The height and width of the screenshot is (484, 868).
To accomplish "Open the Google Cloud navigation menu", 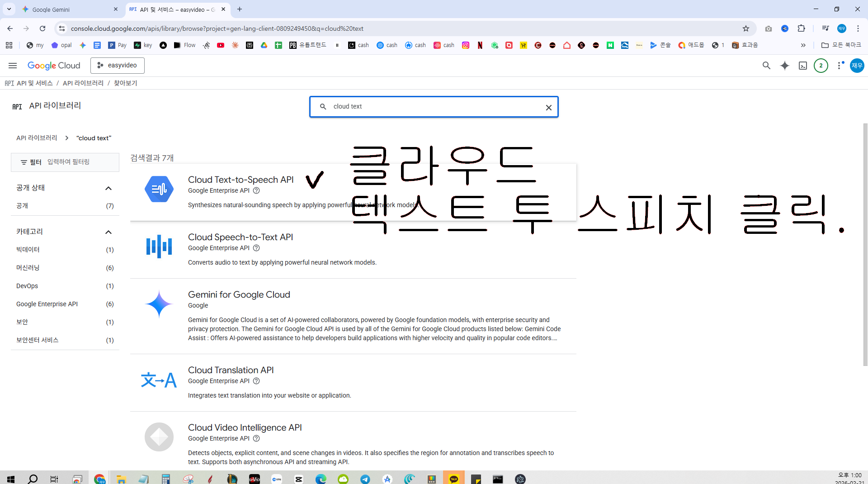I will tap(13, 66).
